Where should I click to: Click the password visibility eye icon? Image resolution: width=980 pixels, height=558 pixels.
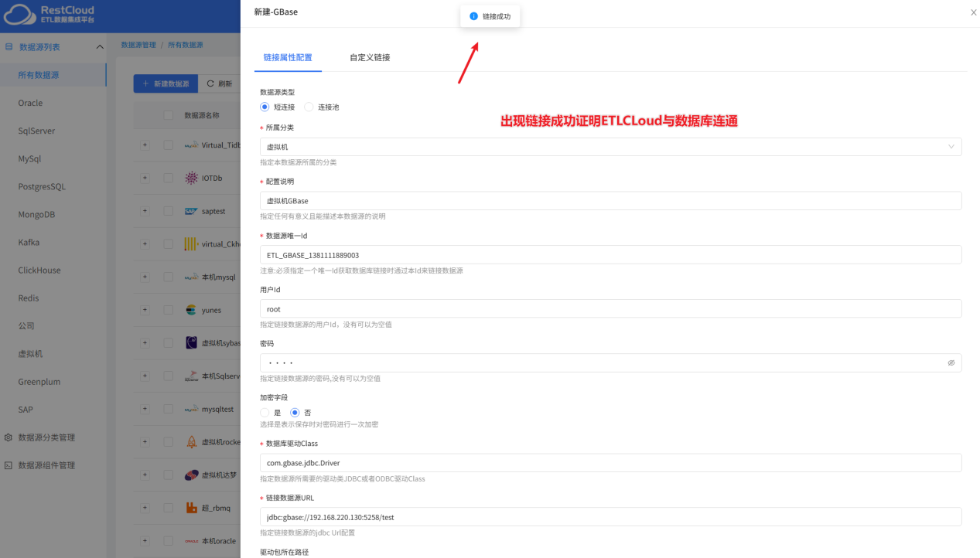coord(951,362)
